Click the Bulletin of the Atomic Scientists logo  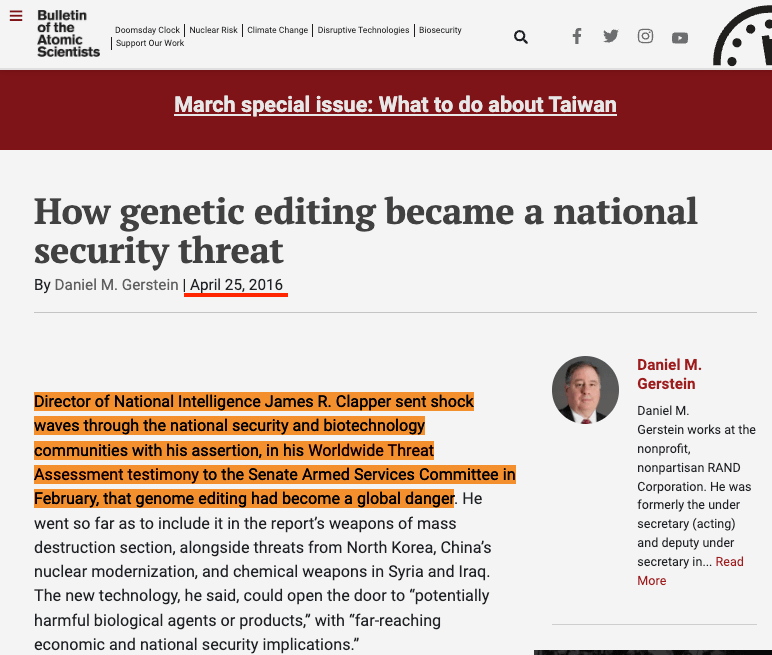coord(68,34)
